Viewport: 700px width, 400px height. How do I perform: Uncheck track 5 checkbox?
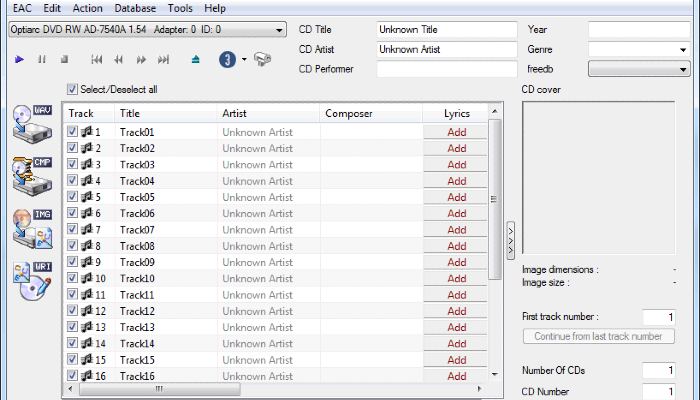point(72,196)
